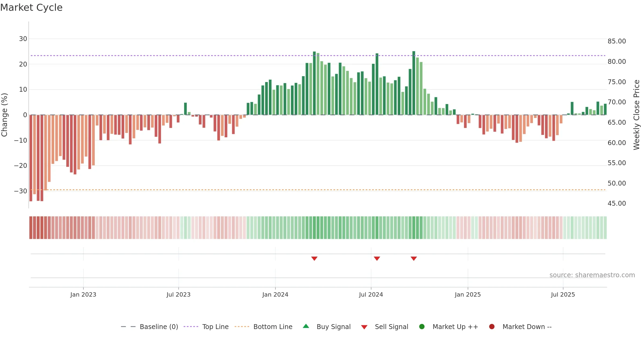Open the source: sharemaestro.com attribution
Screen dimensions: 644x362
coord(592,275)
